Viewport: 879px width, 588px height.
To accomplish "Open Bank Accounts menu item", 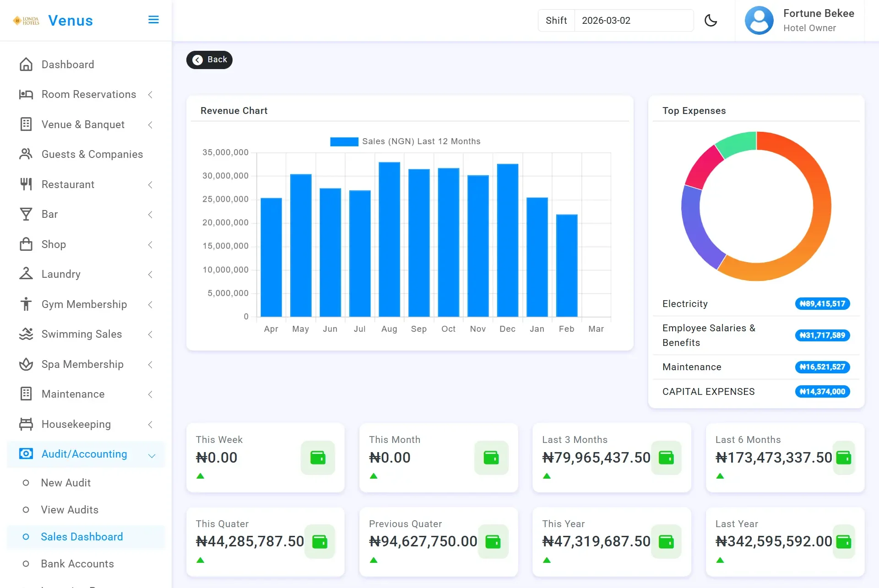I will [x=77, y=564].
